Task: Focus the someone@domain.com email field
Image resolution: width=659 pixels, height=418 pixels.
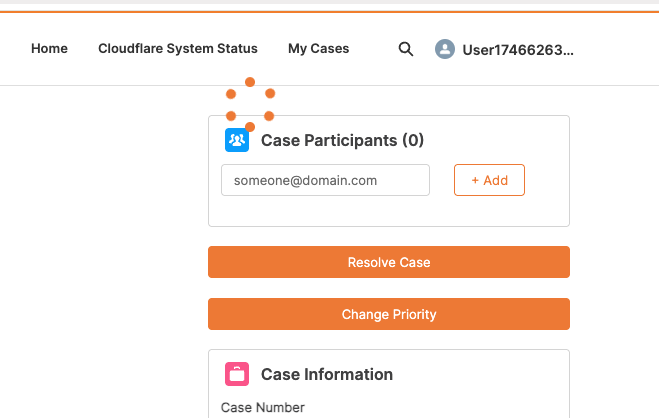Action: point(325,180)
